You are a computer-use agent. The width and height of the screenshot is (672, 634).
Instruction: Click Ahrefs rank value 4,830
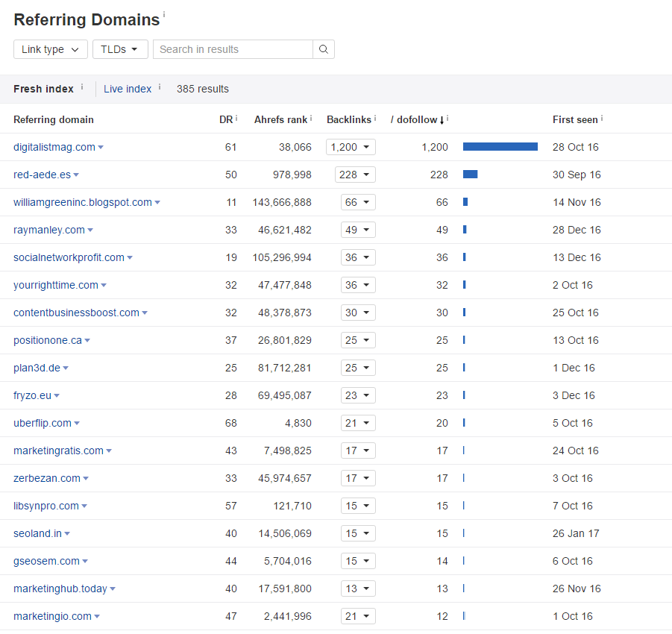pyautogui.click(x=298, y=423)
